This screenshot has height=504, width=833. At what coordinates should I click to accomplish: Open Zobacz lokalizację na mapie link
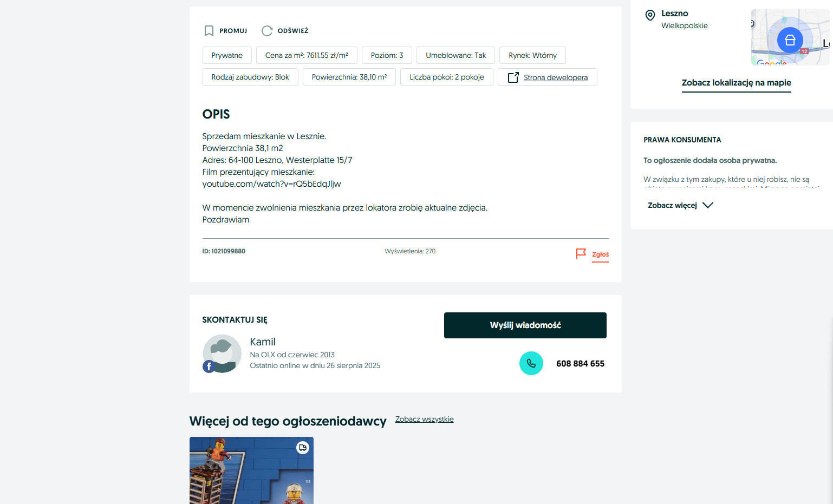click(736, 83)
